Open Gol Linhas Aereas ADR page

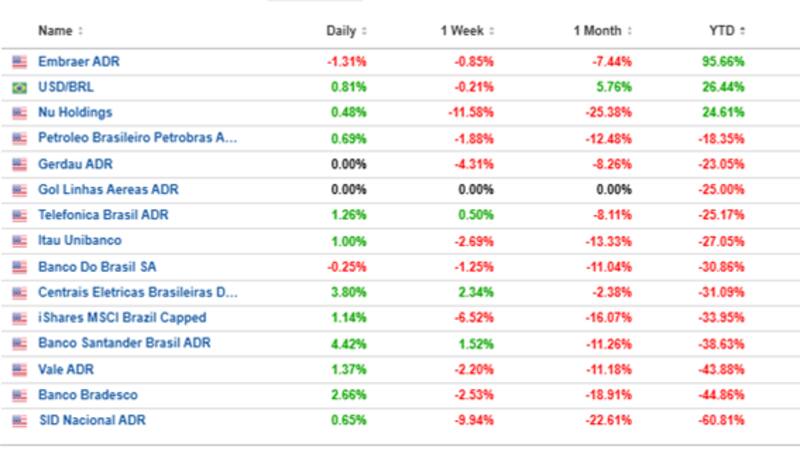pos(108,190)
